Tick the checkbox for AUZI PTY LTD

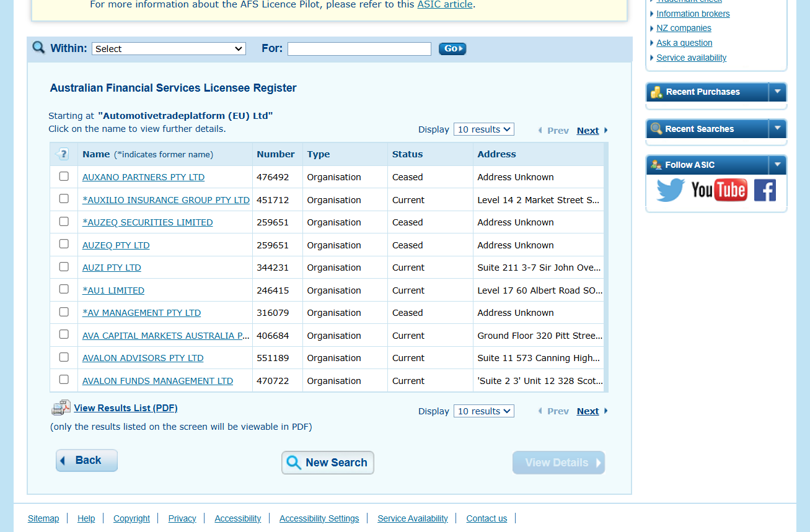tap(64, 267)
